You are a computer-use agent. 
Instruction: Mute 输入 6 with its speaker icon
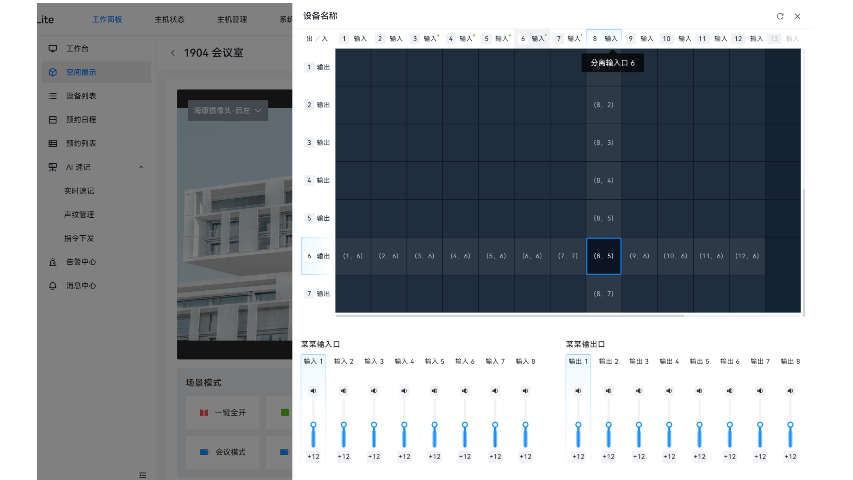click(465, 391)
